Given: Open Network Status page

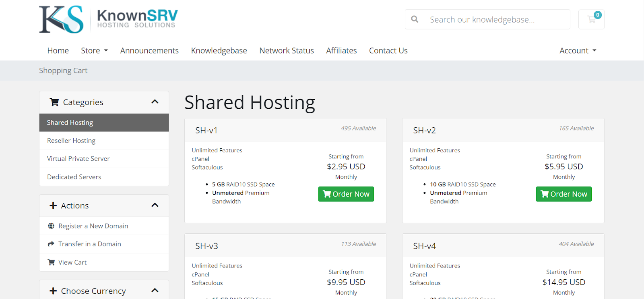Looking at the screenshot, I should 287,50.
